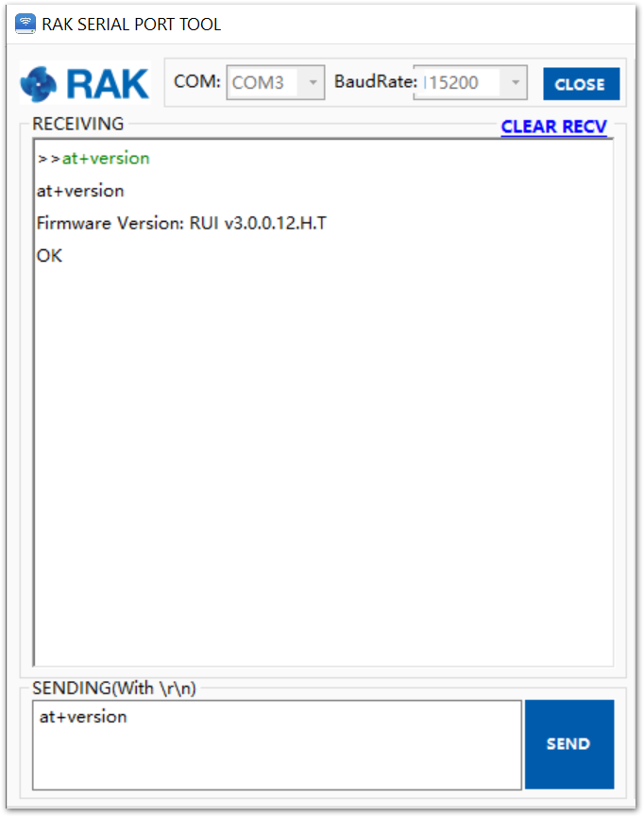
Task: Focus the SENDING command input box
Action: tap(277, 745)
